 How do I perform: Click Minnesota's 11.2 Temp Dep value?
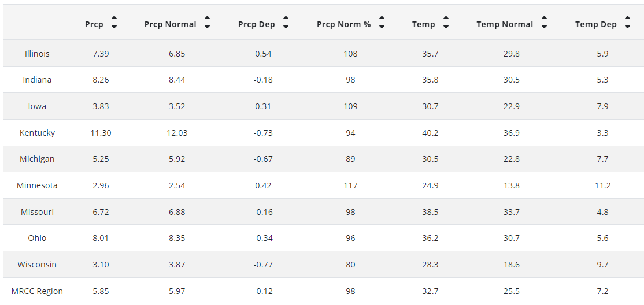pyautogui.click(x=602, y=185)
